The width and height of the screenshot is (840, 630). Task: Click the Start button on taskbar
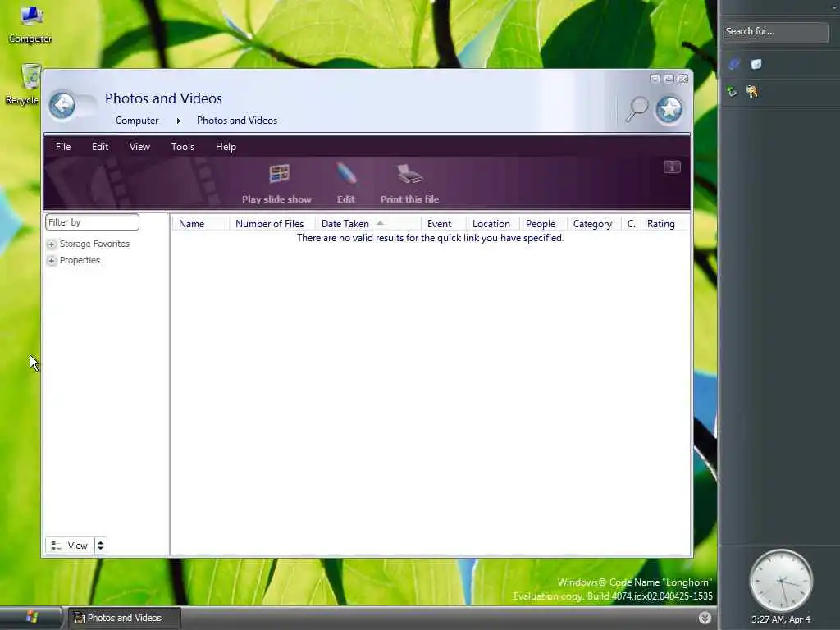click(x=31, y=617)
